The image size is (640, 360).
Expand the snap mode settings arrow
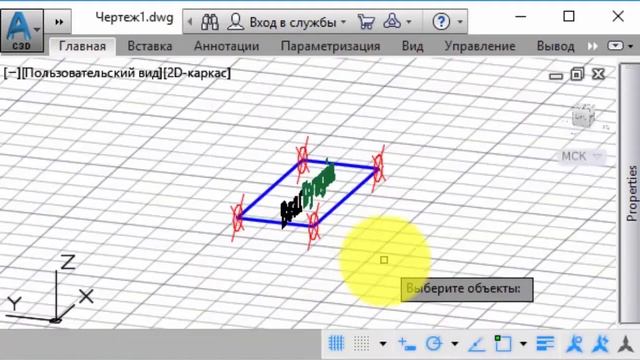click(x=383, y=344)
